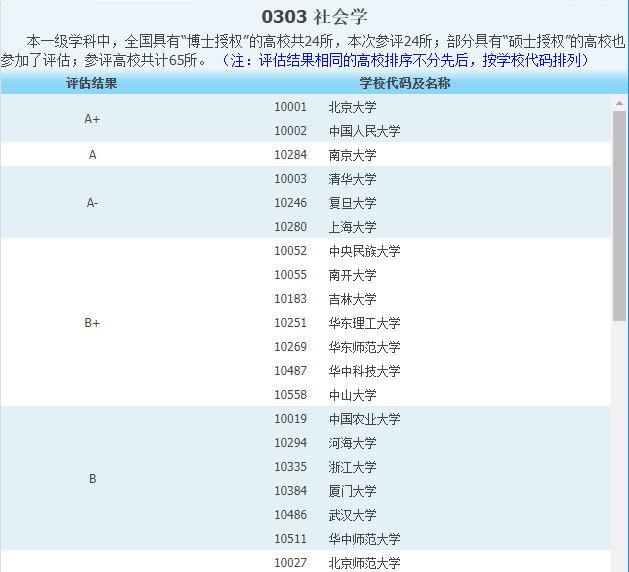The height and width of the screenshot is (572, 629).
Task: Click 华中科技大学
Action: [x=365, y=371]
